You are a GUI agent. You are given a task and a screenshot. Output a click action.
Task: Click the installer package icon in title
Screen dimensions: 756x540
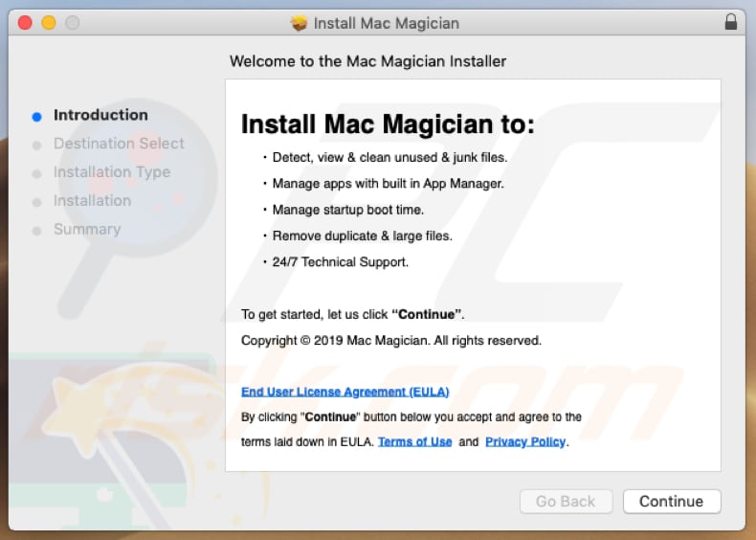tap(299, 23)
